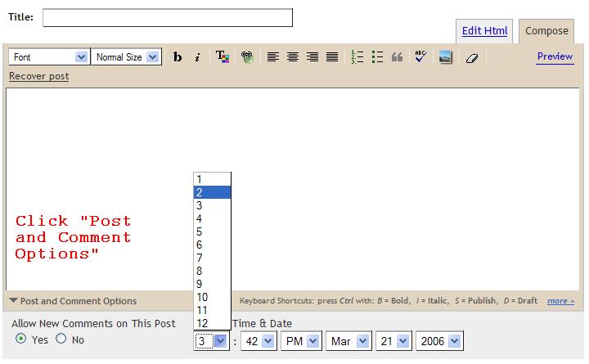Click the Preview link

click(555, 56)
